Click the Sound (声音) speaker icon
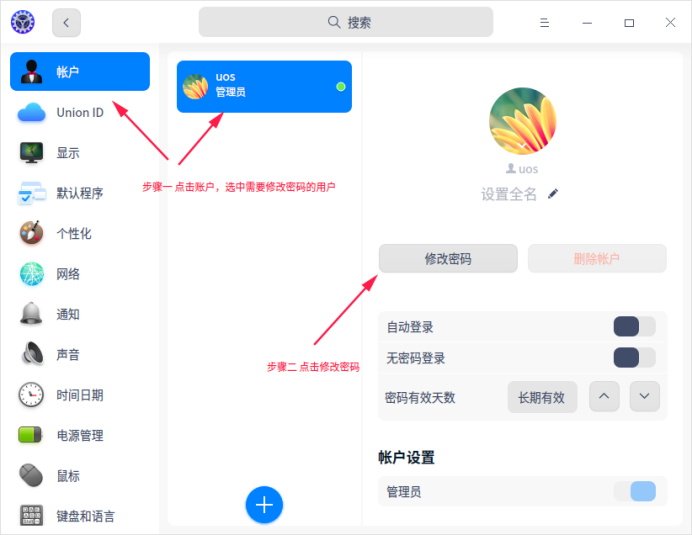Screen dimensions: 692x535 [x=32, y=354]
